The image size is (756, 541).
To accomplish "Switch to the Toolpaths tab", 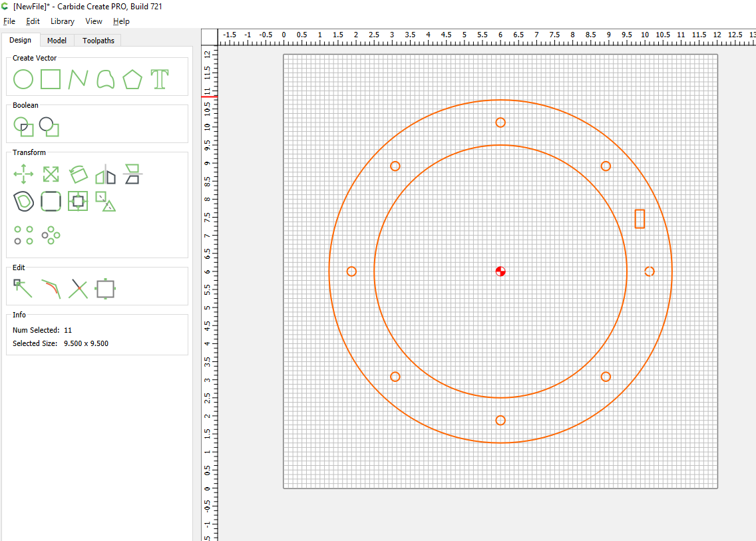I will pos(98,41).
